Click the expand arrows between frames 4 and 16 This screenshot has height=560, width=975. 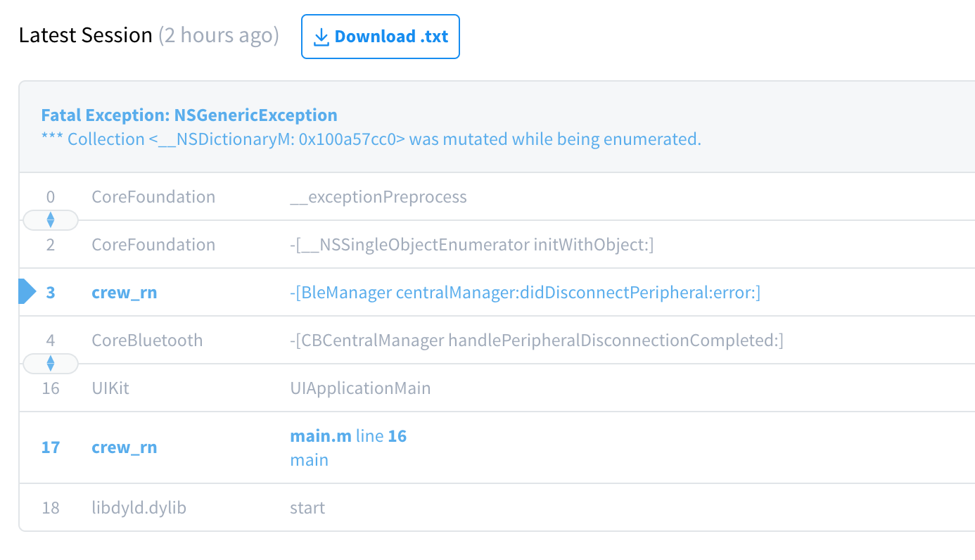point(50,364)
